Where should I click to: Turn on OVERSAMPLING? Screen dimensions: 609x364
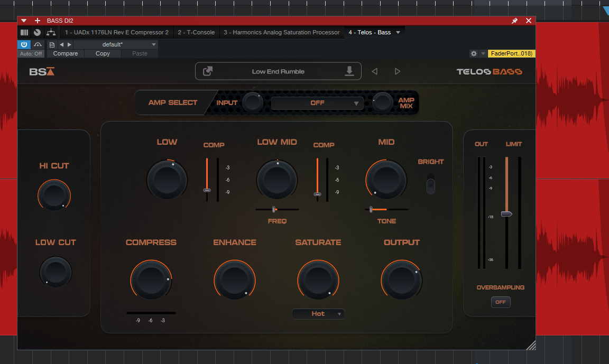click(501, 302)
